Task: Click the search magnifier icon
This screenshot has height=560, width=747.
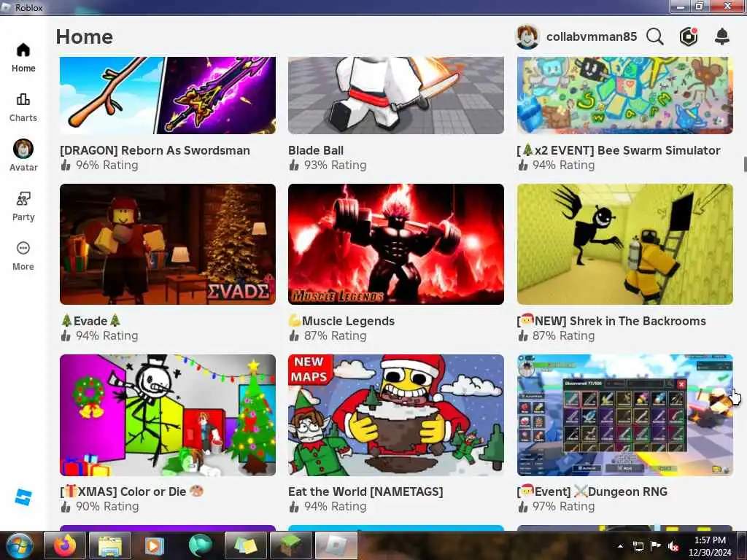Action: click(655, 36)
